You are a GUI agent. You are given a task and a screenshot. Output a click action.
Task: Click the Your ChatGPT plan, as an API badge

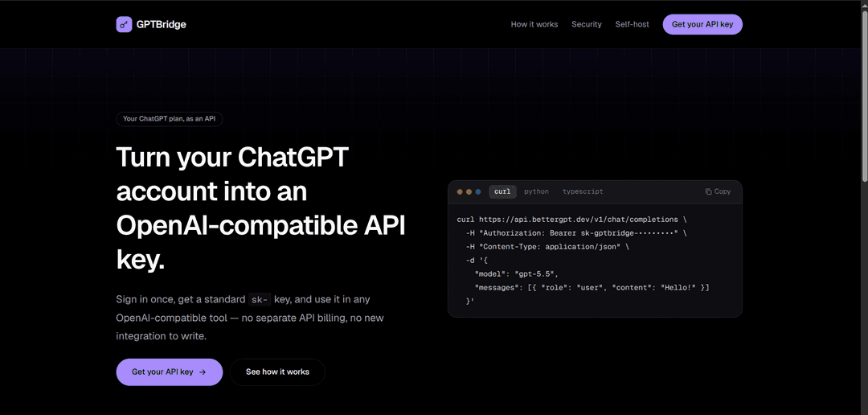pos(170,118)
